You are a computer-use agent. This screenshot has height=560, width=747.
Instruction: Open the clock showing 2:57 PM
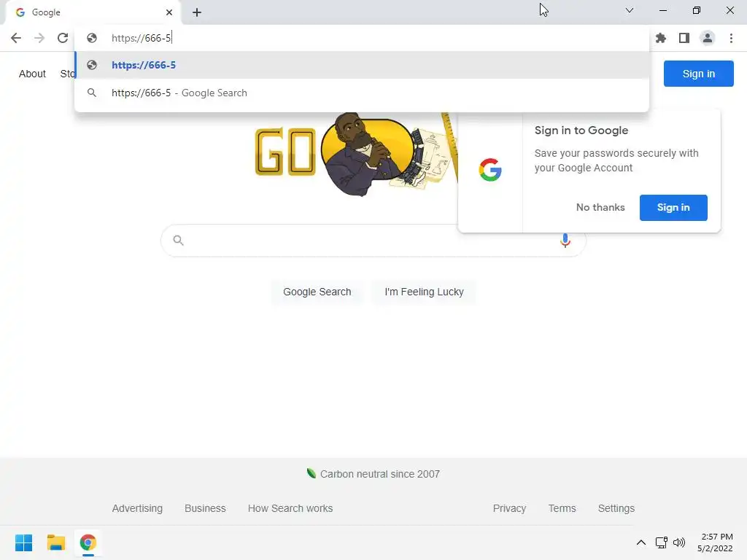tap(715, 542)
